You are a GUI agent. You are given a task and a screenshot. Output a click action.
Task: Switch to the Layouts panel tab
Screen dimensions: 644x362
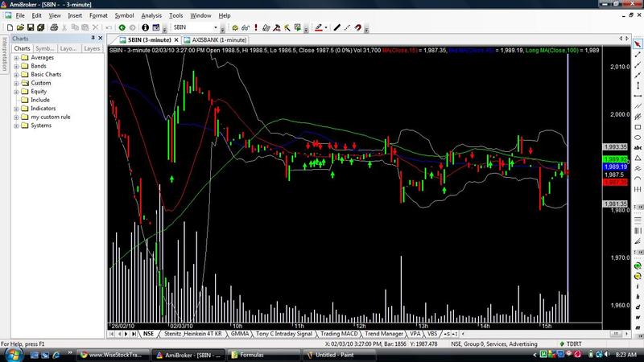point(68,48)
